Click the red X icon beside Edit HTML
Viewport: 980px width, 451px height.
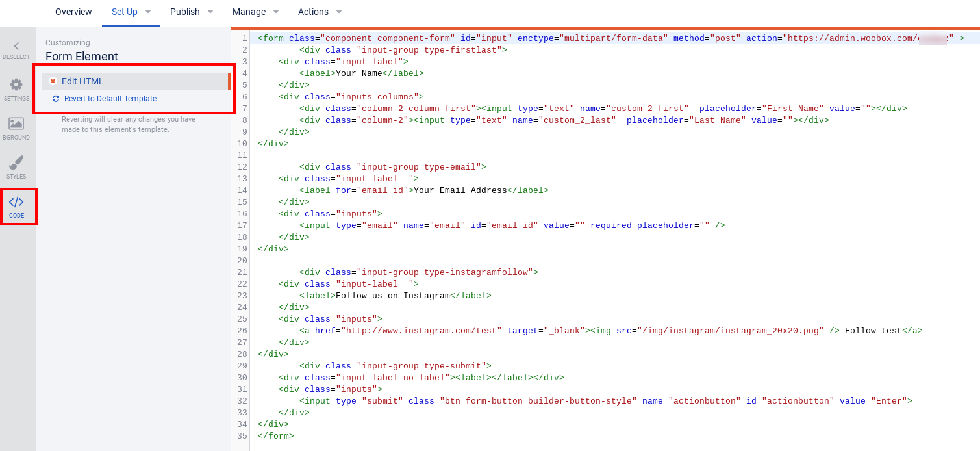point(53,81)
